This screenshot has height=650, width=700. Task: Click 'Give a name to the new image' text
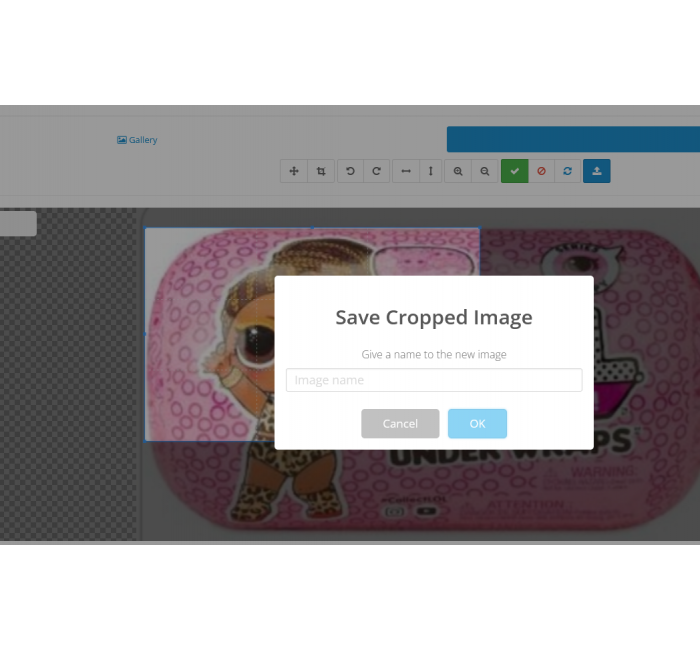[434, 354]
